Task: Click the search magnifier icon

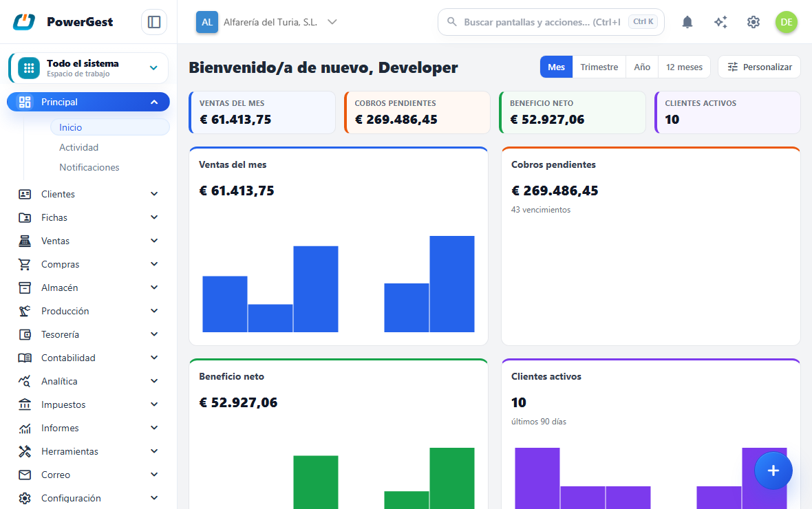Action: (x=452, y=22)
